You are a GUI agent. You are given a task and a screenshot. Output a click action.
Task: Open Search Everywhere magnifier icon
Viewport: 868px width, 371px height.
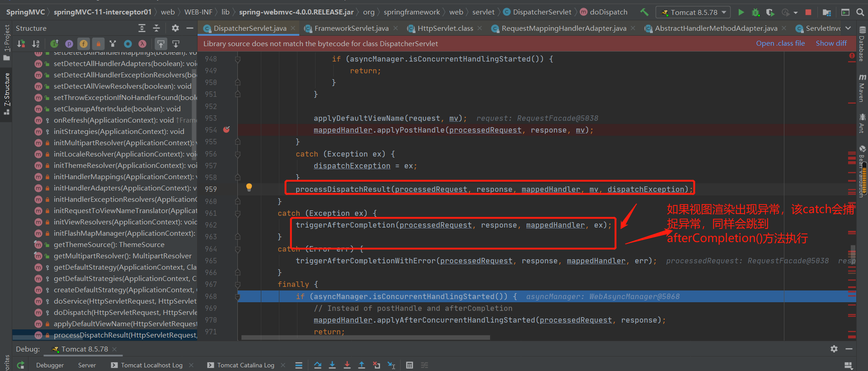click(x=860, y=12)
